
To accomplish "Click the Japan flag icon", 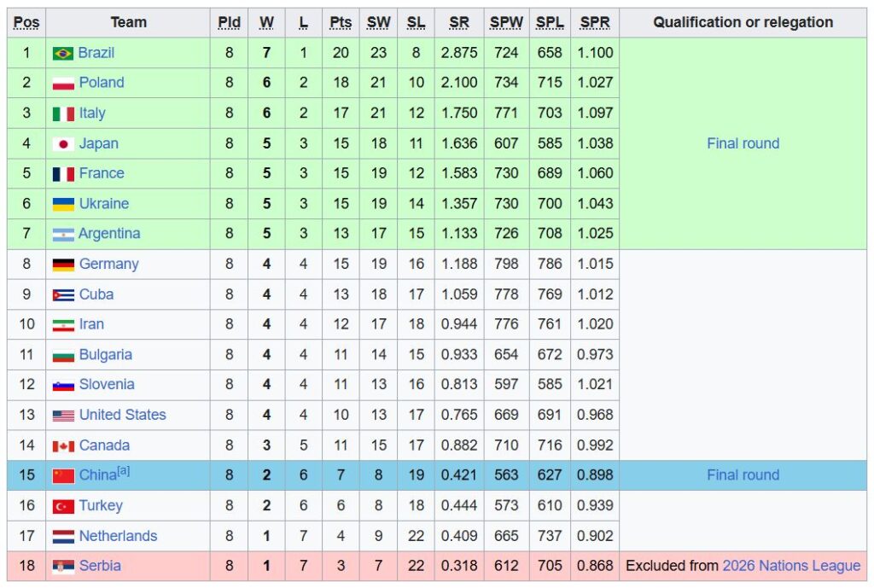I will pyautogui.click(x=63, y=144).
